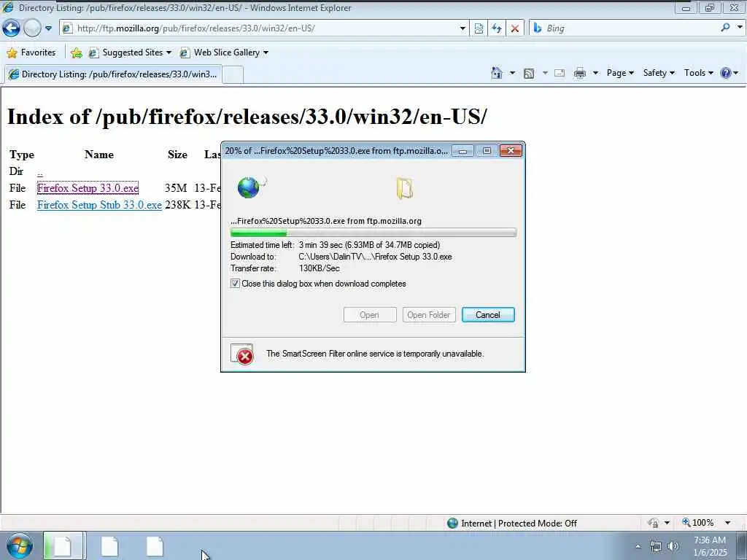The width and height of the screenshot is (747, 560).
Task: Click the Print icon
Action: tap(580, 73)
